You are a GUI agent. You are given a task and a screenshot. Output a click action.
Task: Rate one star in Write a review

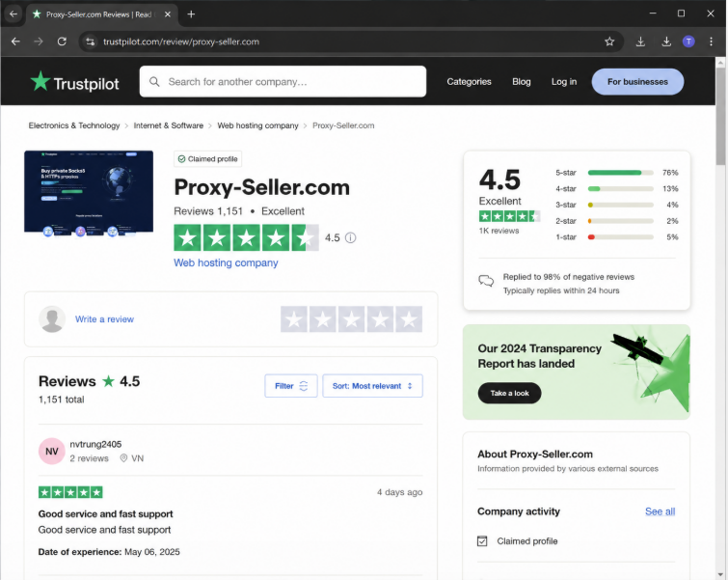294,319
